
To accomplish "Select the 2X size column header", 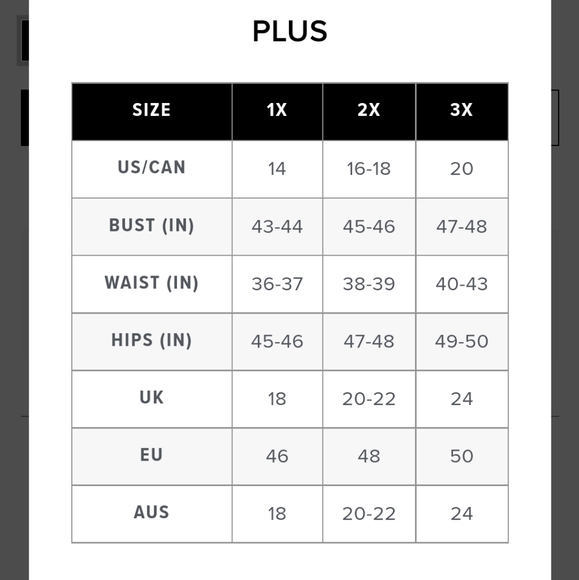I will tap(369, 112).
